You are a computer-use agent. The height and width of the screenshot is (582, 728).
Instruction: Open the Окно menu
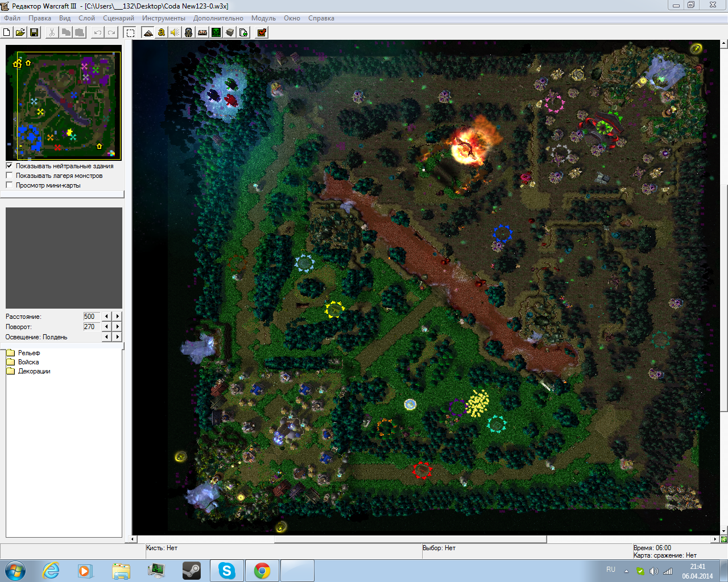[x=292, y=18]
